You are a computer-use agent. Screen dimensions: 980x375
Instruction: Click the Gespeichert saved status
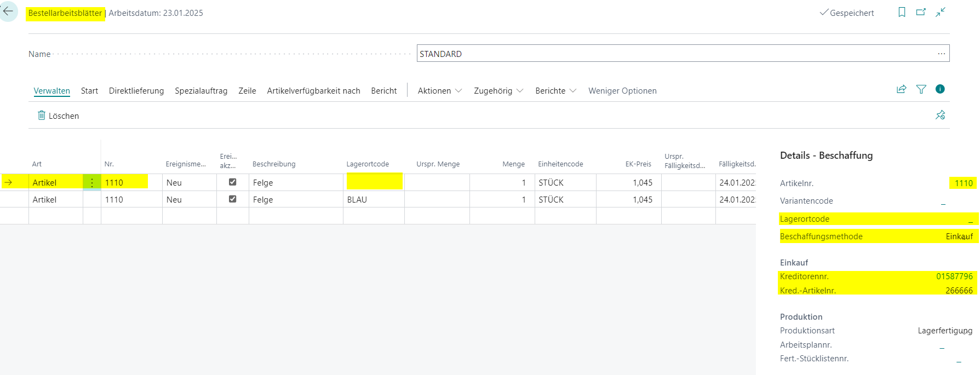(x=847, y=13)
